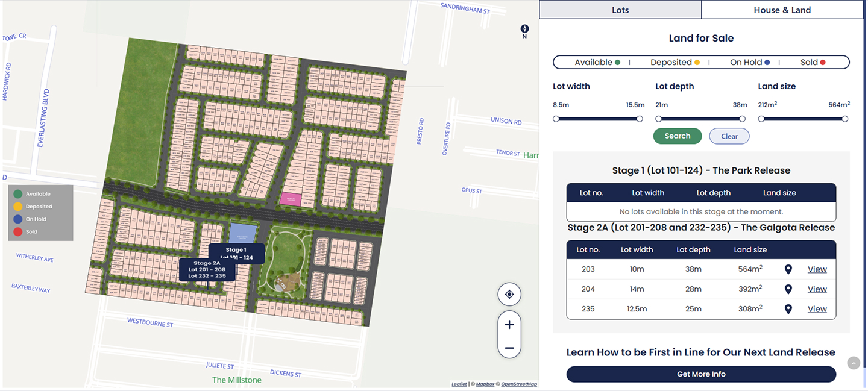Open the OpenStreetMap attribution link
Viewport: 868px width, 391px height.
click(x=519, y=384)
